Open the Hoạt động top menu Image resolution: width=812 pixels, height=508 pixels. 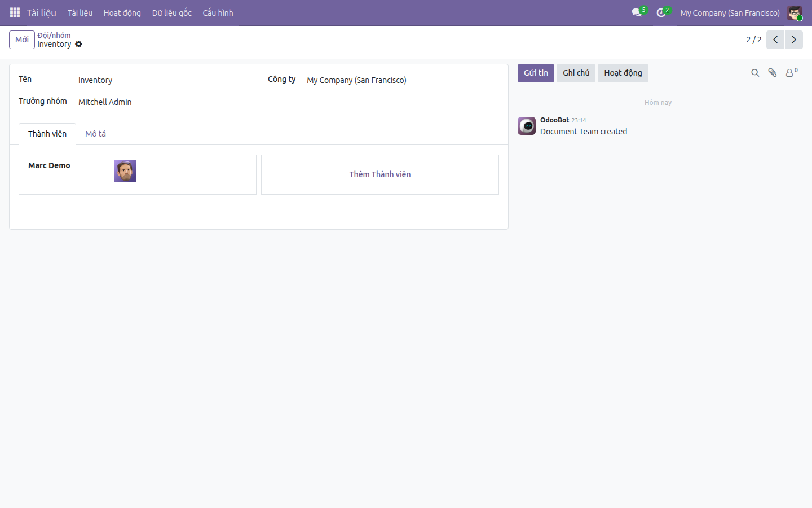(x=122, y=12)
